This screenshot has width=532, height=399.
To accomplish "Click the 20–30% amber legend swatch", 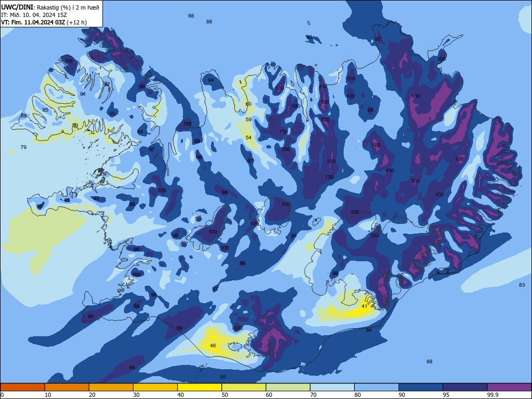I will coord(111,387).
